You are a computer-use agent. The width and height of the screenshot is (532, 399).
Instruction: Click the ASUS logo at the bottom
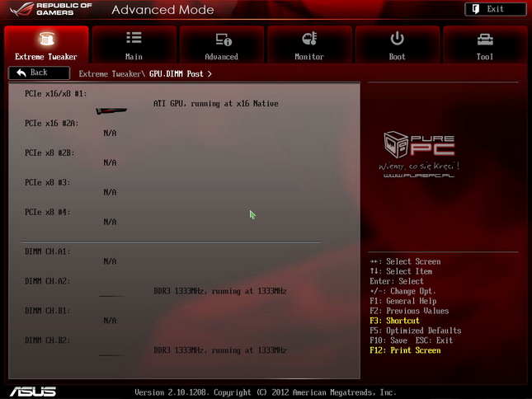point(33,392)
